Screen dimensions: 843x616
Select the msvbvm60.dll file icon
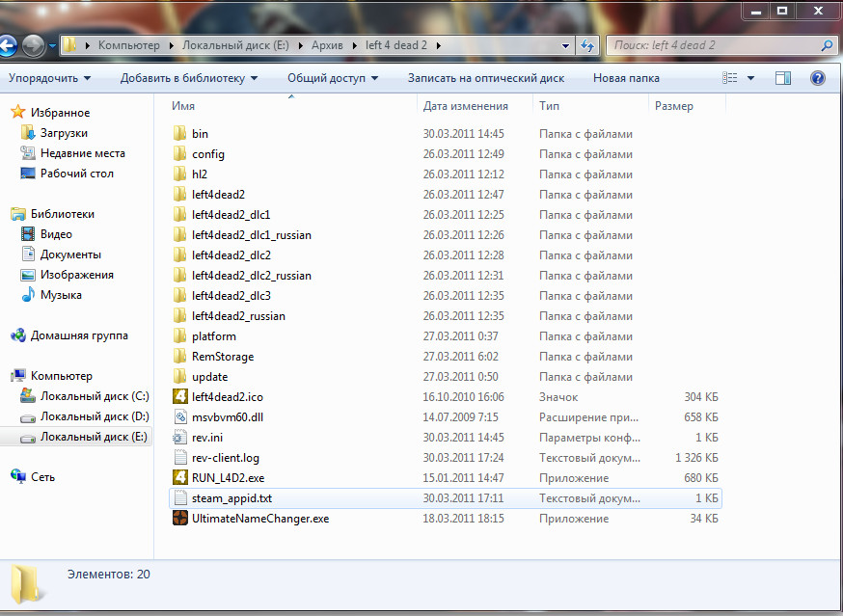(179, 417)
